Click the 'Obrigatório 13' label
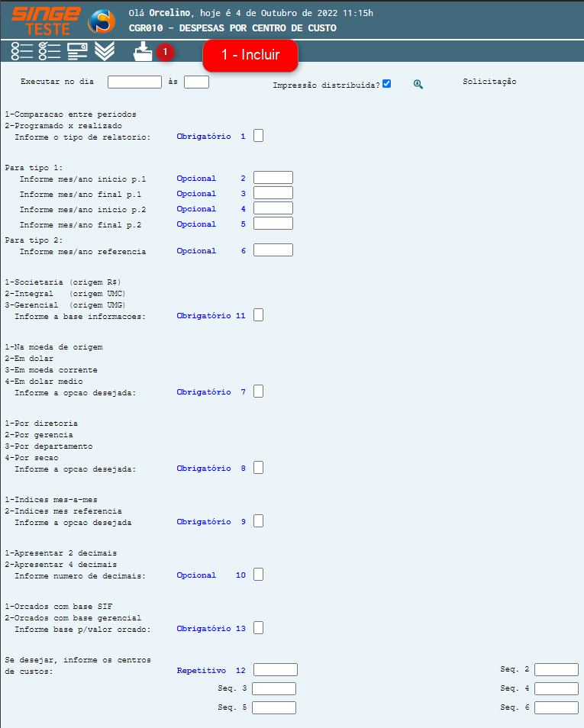This screenshot has width=584, height=728. pos(211,629)
